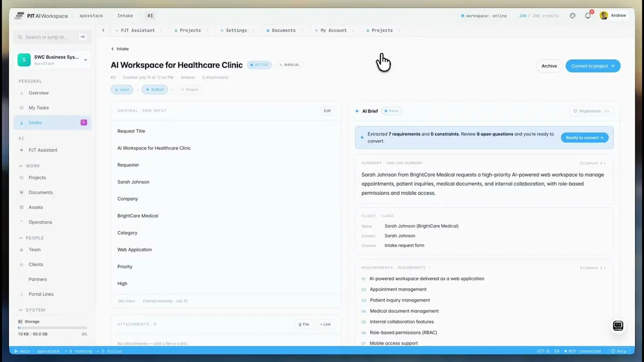Click the Assets icon in sidebar
Viewport: 644px width, 362px height.
(x=21, y=208)
